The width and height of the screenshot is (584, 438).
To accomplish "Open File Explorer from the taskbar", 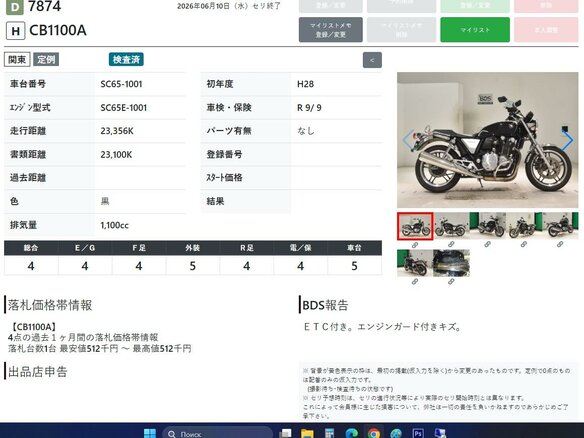I will pos(307,434).
